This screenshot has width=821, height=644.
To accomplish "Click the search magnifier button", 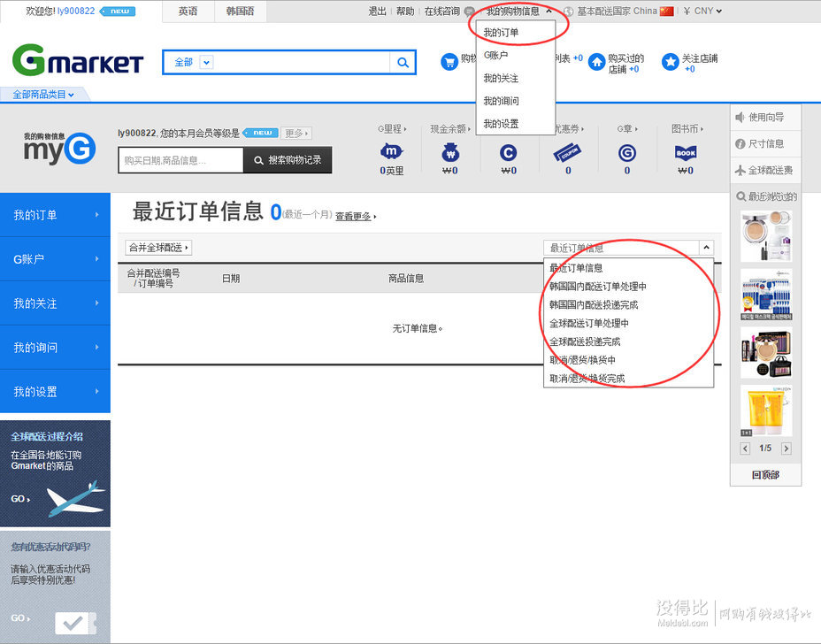I will [x=403, y=63].
